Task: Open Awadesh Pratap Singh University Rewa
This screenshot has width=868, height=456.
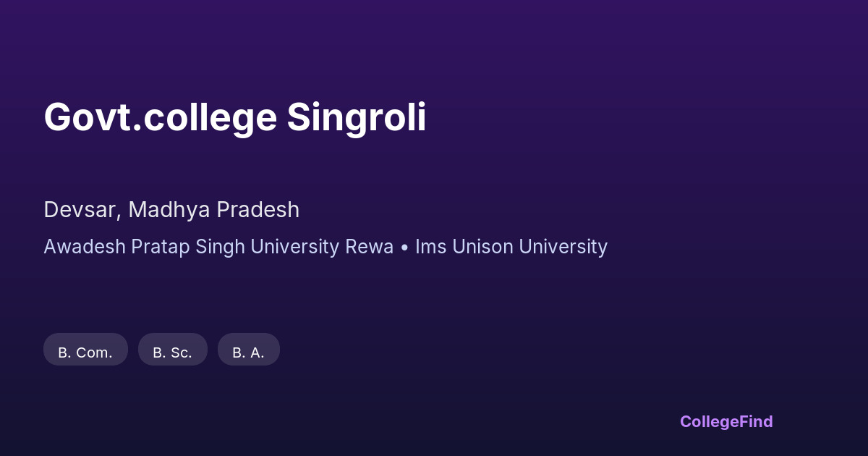Action: [x=218, y=247]
